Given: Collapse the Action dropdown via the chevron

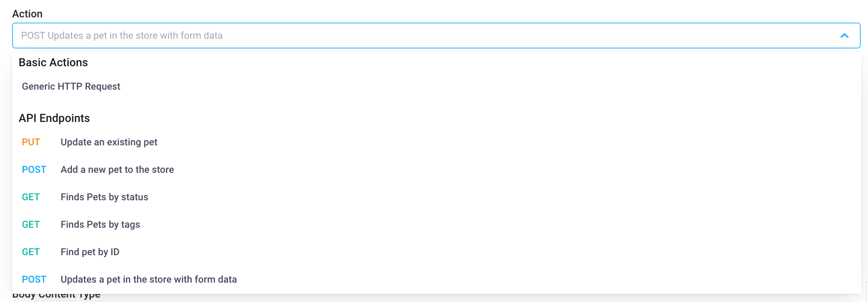Looking at the screenshot, I should (845, 36).
